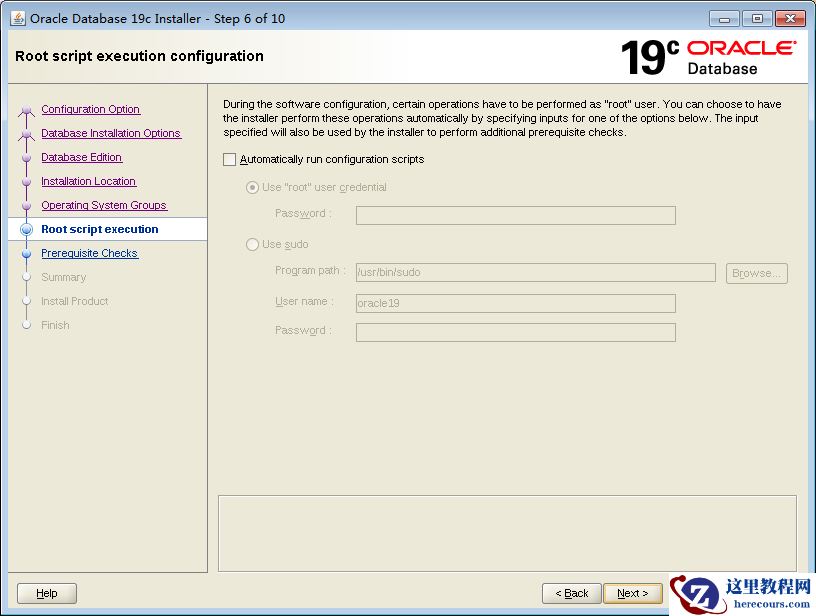The width and height of the screenshot is (816, 616).
Task: Click the Back button
Action: click(572, 593)
